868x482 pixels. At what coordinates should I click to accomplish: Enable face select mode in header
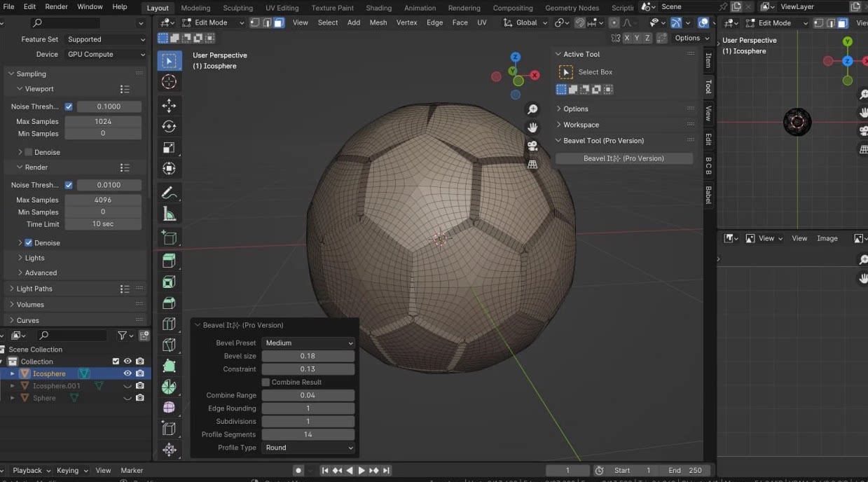(x=279, y=22)
